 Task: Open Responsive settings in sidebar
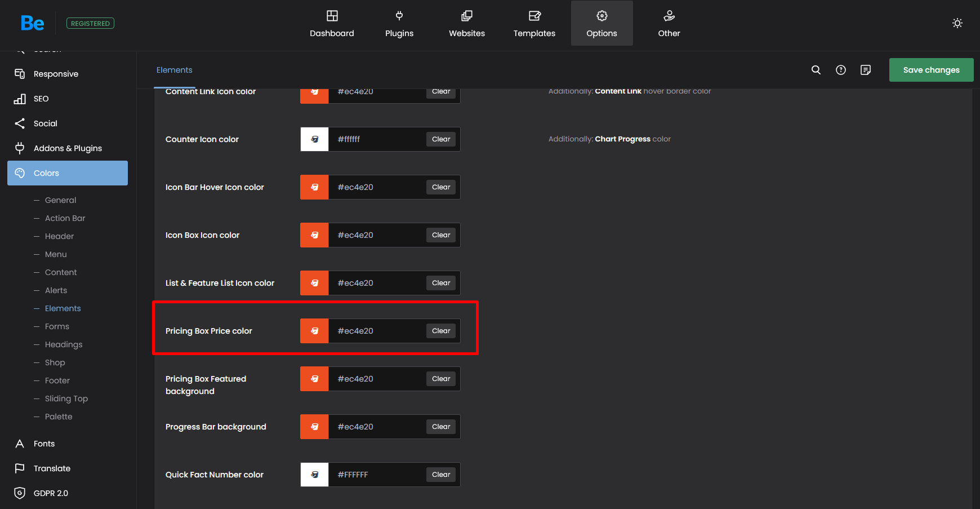[x=56, y=74]
